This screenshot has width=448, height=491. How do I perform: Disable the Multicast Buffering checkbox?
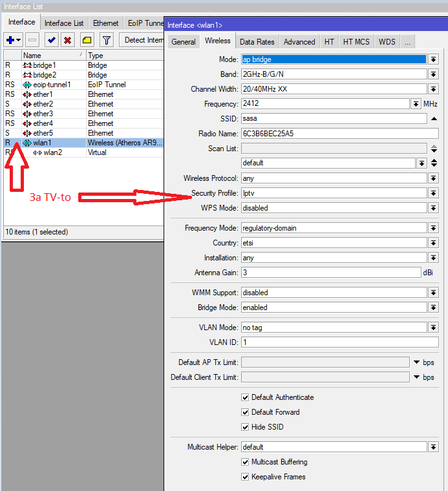point(245,462)
